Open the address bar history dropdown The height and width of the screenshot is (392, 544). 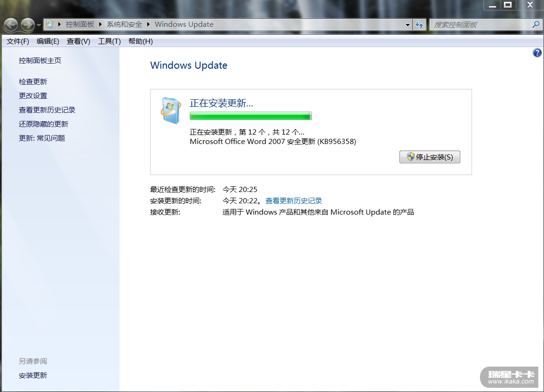[x=408, y=24]
